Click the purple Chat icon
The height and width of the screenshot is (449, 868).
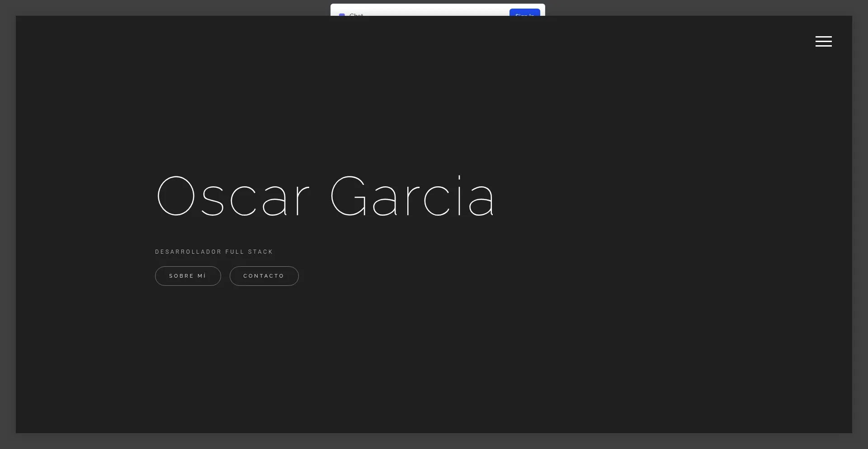(x=342, y=14)
